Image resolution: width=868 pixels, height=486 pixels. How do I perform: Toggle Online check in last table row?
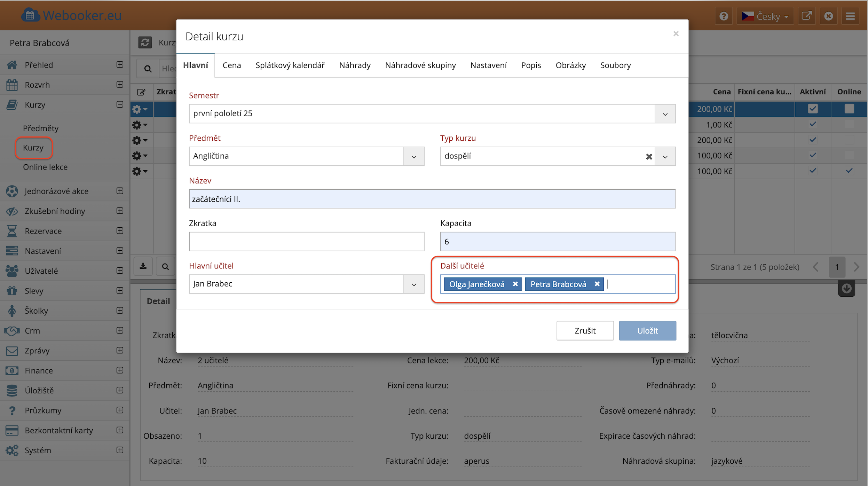pyautogui.click(x=849, y=171)
